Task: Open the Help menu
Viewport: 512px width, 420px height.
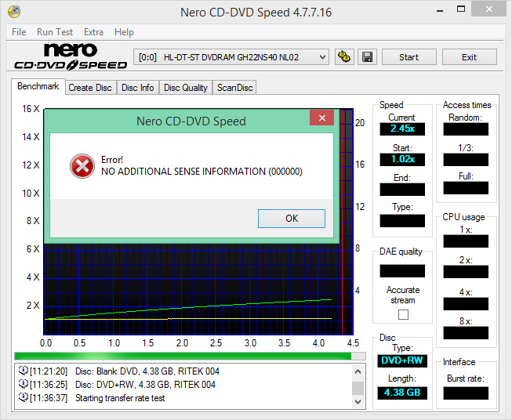Action: pos(124,32)
